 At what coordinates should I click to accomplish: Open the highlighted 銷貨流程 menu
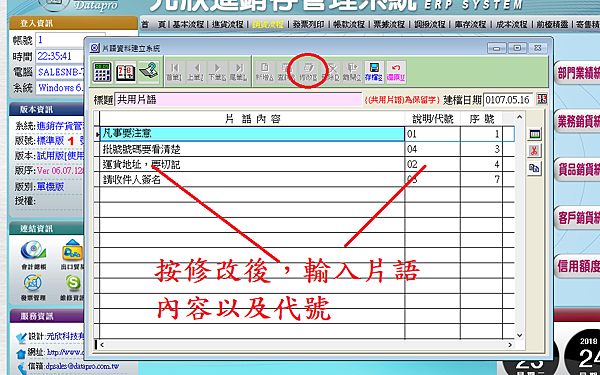(x=267, y=24)
